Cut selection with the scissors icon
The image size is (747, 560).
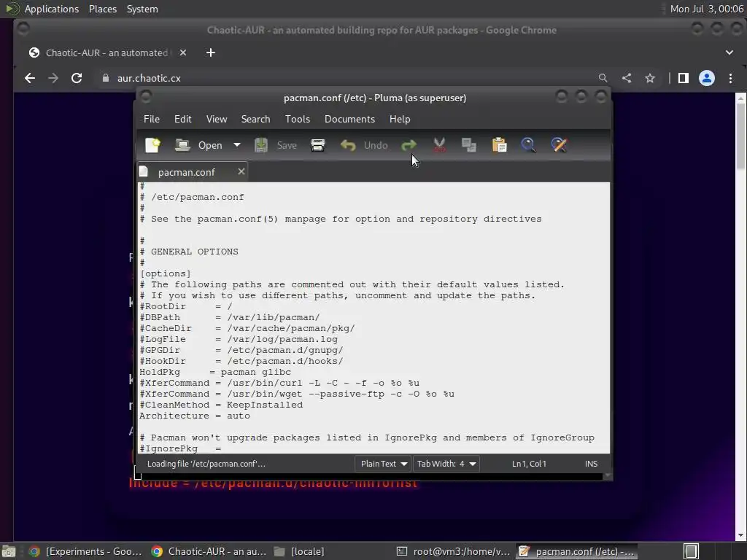(x=439, y=145)
